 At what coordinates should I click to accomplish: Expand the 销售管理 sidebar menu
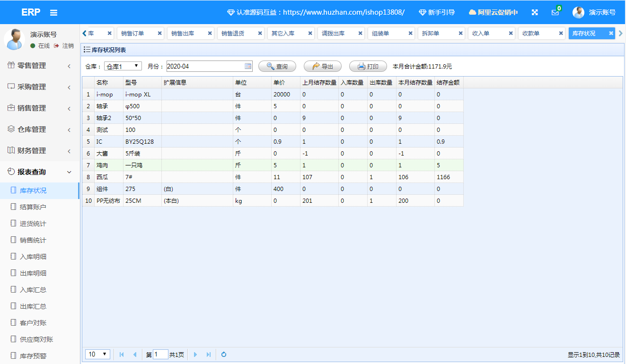[x=39, y=108]
